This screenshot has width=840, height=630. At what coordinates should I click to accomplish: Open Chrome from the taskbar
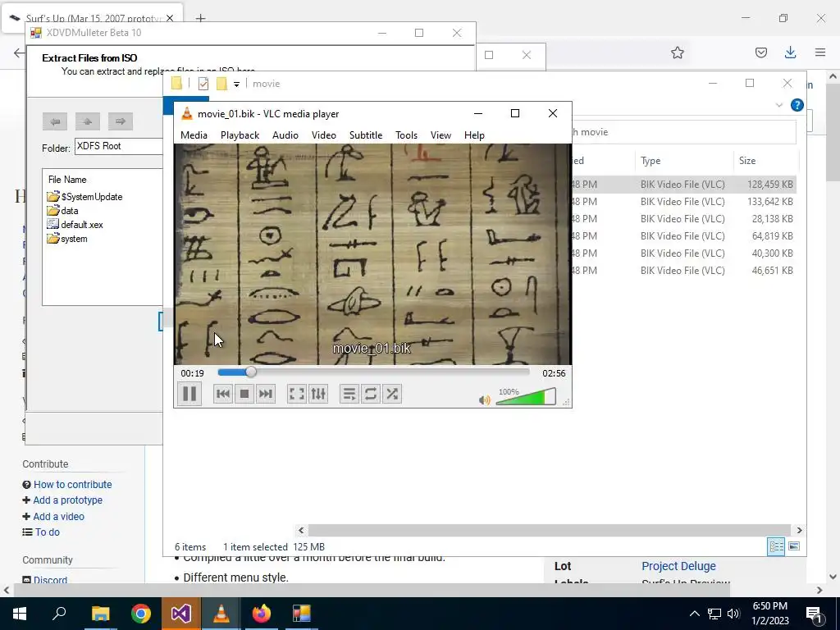[x=140, y=614]
